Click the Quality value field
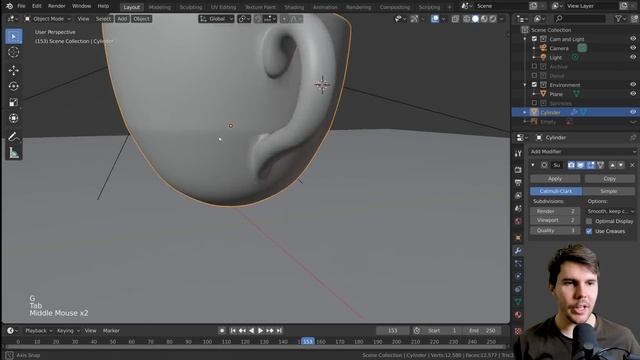This screenshot has width=640, height=360. pyautogui.click(x=555, y=230)
